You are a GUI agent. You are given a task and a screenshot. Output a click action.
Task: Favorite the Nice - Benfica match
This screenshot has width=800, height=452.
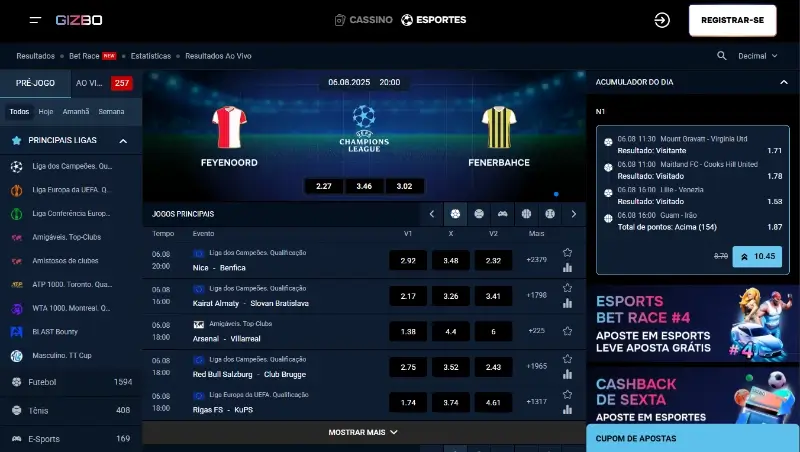point(567,253)
